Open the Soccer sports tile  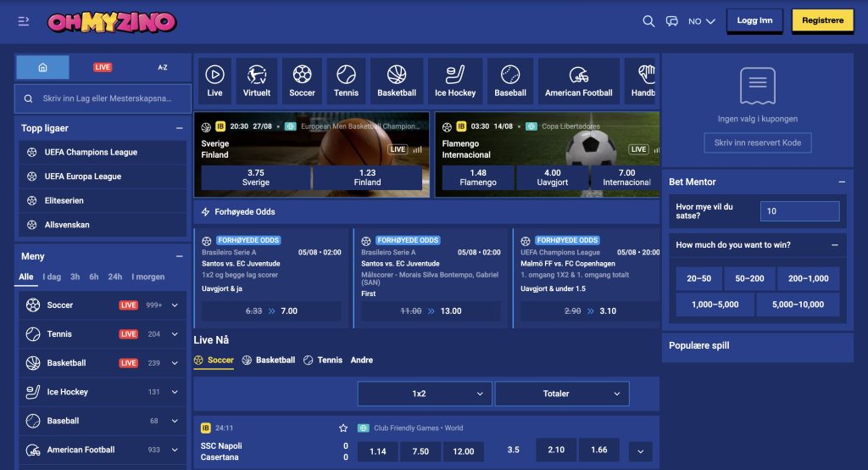point(302,81)
